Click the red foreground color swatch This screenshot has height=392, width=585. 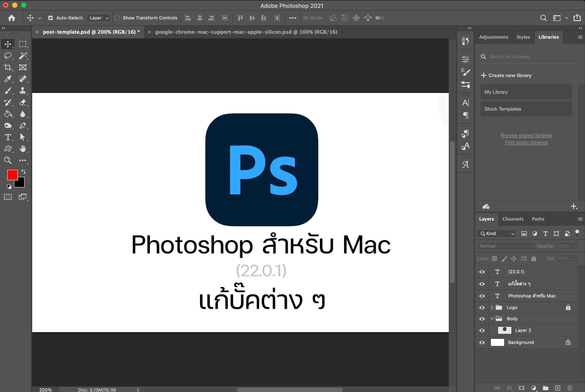pyautogui.click(x=12, y=175)
